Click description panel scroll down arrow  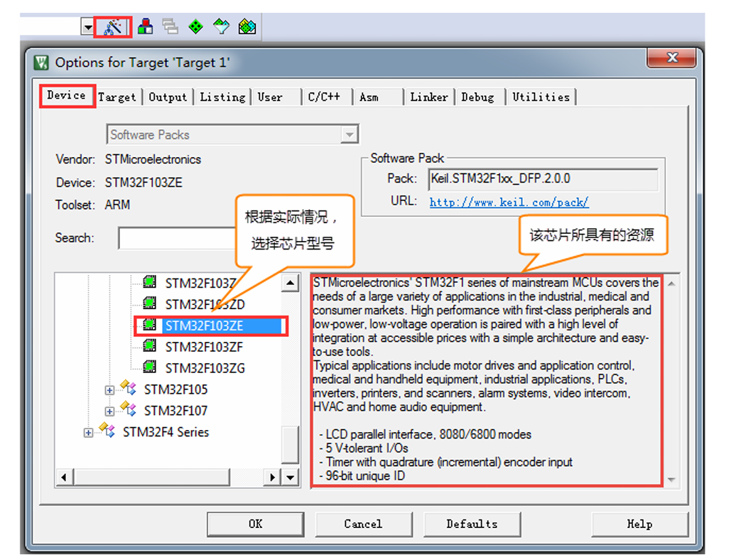point(671,480)
